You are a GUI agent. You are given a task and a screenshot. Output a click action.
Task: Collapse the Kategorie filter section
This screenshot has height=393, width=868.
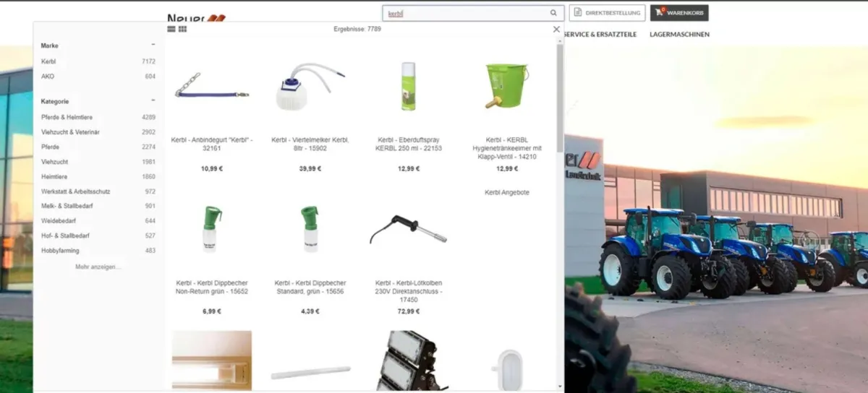point(153,101)
